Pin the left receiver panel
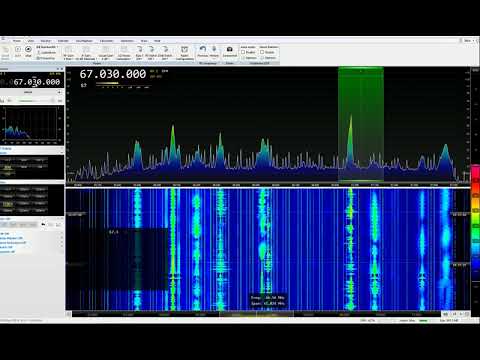The image size is (480, 360). [x=58, y=69]
